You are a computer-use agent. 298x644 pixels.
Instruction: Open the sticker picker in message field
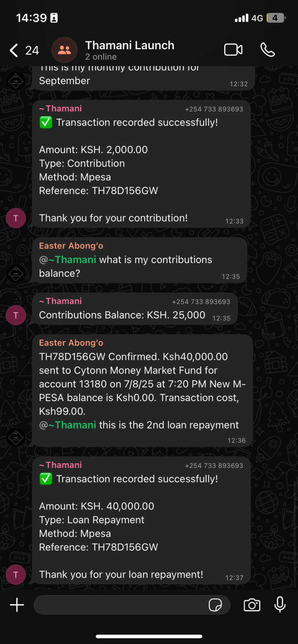[215, 605]
